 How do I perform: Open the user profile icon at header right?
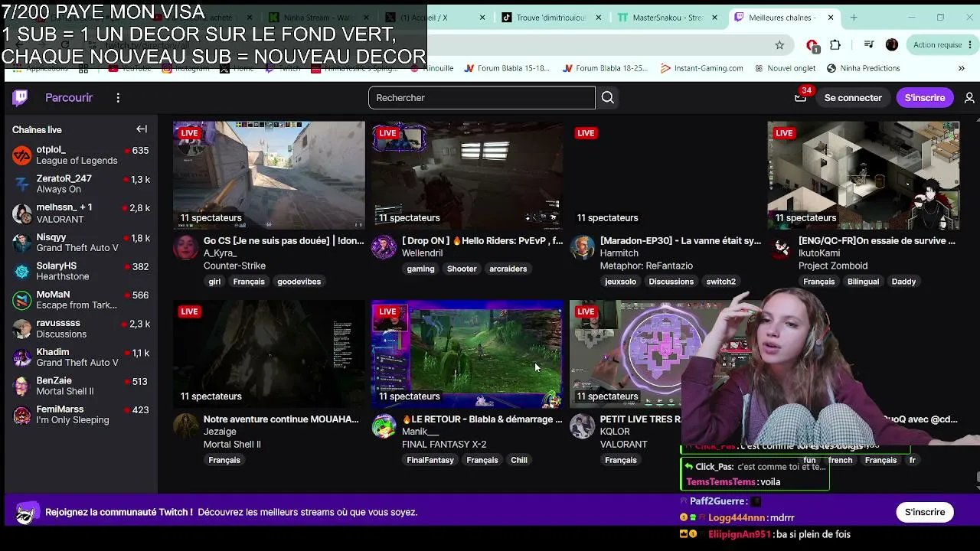(x=969, y=98)
